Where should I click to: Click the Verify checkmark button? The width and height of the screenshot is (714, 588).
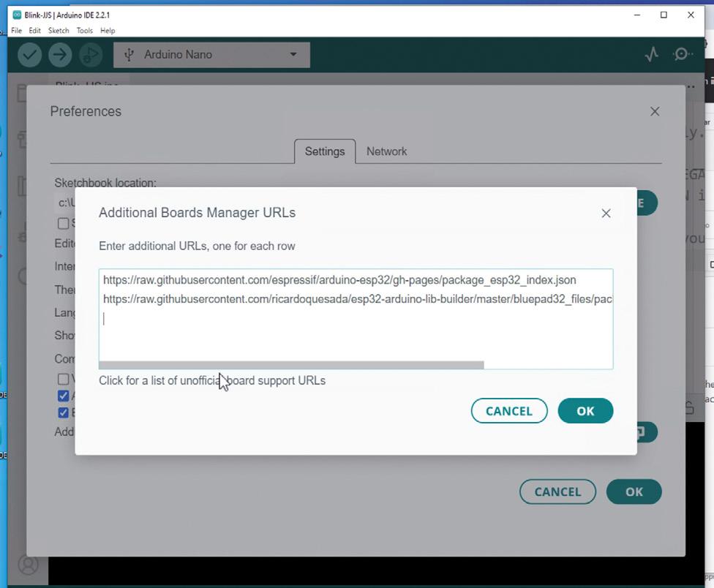29,55
